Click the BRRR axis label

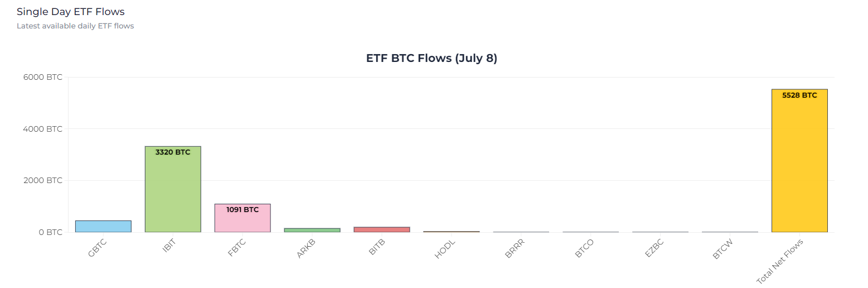click(x=515, y=248)
